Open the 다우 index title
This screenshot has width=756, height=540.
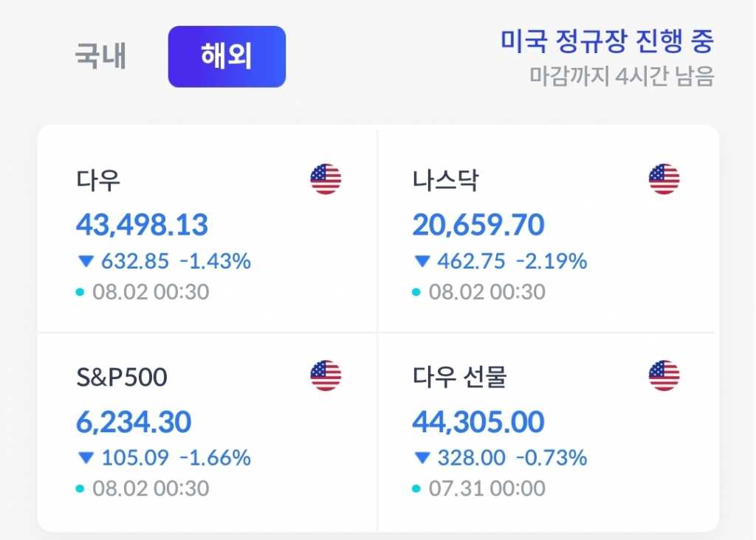98,180
